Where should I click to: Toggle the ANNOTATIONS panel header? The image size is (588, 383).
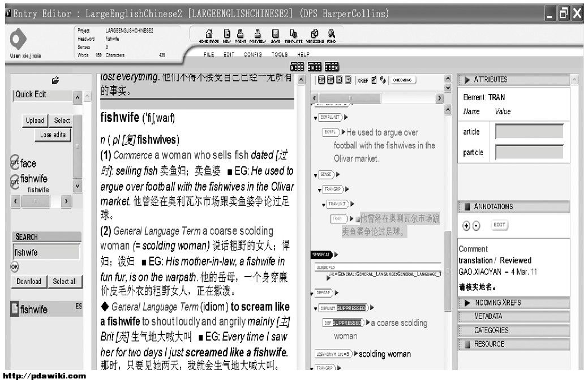(514, 206)
